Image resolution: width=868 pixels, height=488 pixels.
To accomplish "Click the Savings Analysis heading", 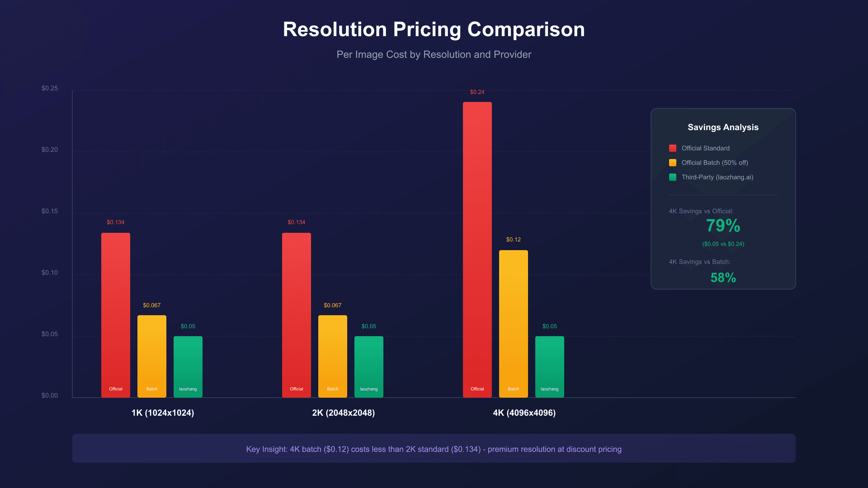I will [x=723, y=127].
